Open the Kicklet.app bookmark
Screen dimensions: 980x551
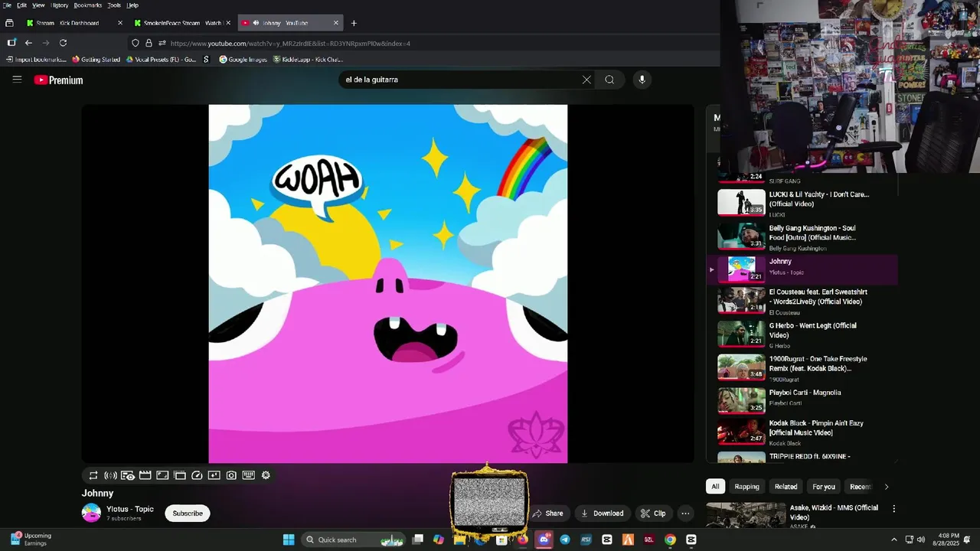coord(308,60)
